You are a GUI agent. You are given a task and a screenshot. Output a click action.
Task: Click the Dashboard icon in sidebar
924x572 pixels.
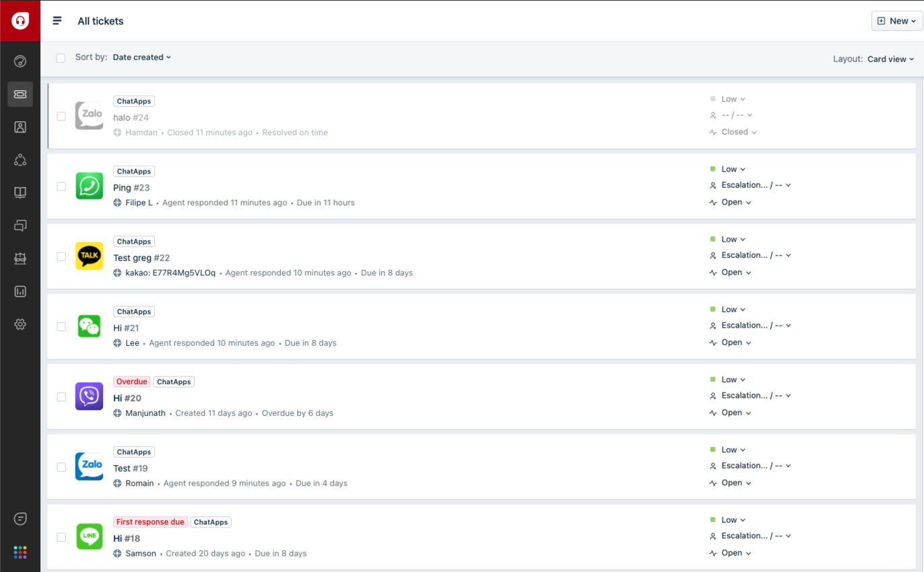click(x=20, y=62)
